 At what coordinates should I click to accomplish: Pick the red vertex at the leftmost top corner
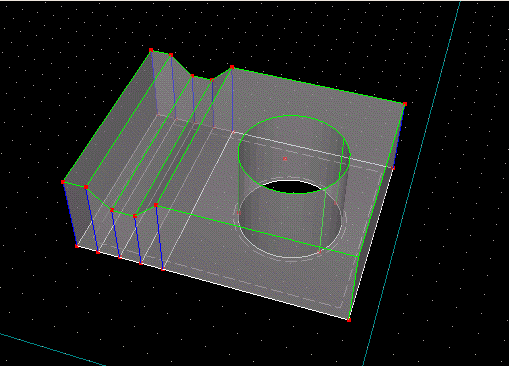[63, 182]
